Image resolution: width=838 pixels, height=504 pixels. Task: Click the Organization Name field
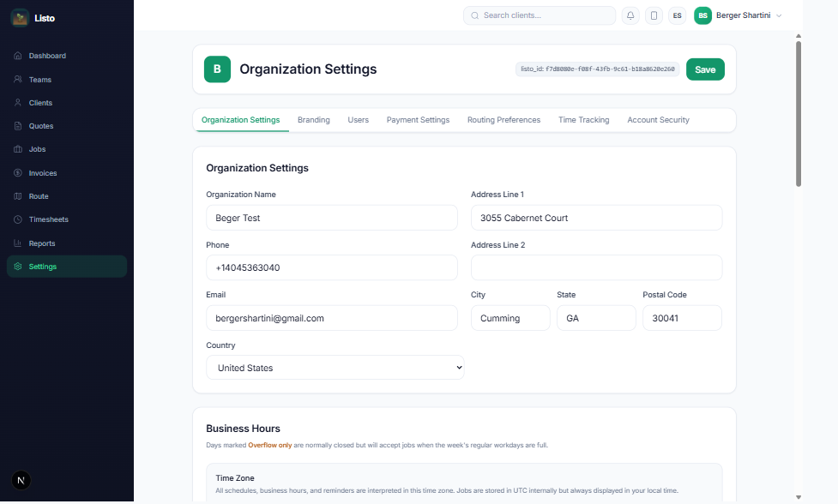pyautogui.click(x=332, y=218)
